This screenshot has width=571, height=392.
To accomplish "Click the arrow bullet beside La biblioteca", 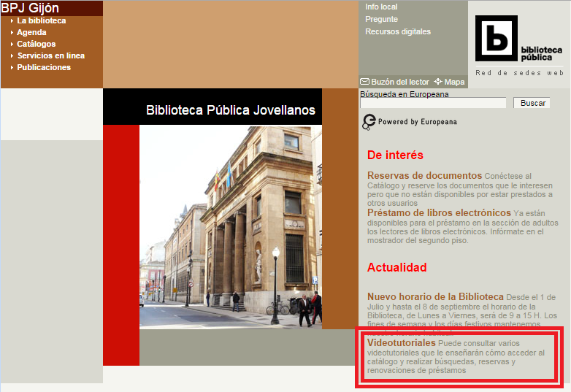I will tap(12, 21).
